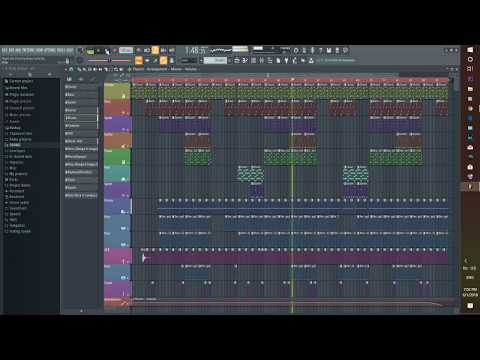This screenshot has width=480, height=360.
Task: Click the orange highlighted icon right of tempo display
Action: click(x=155, y=51)
